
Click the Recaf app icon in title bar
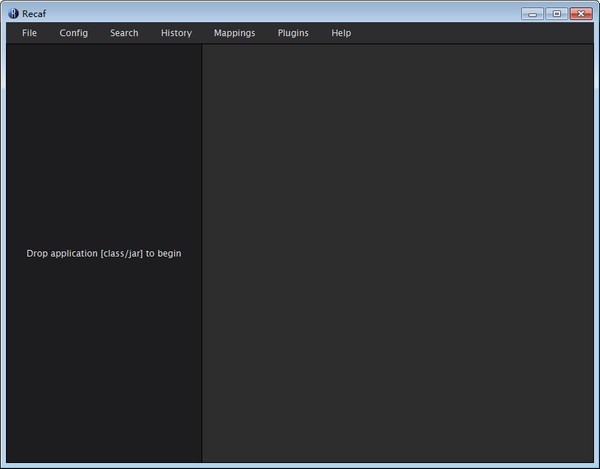13,13
